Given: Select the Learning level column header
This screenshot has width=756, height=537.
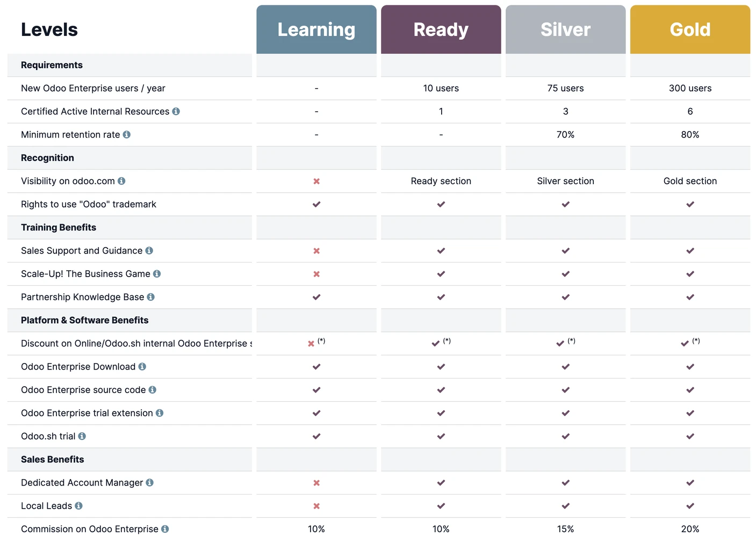Looking at the screenshot, I should coord(316,30).
